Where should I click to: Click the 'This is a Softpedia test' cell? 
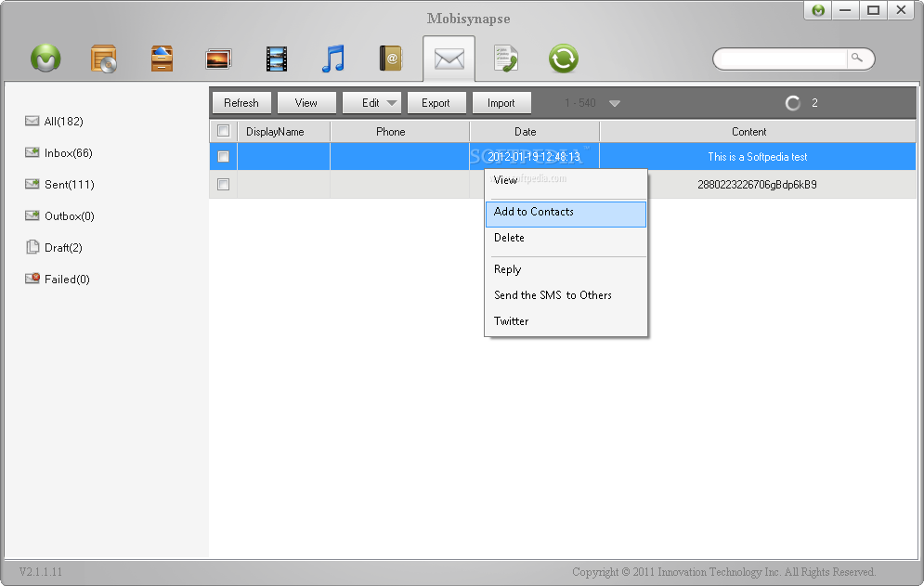click(758, 157)
